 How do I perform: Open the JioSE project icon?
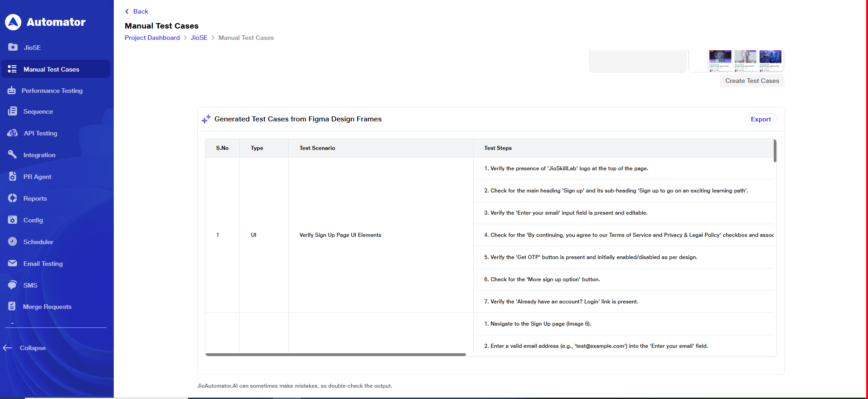click(x=13, y=47)
